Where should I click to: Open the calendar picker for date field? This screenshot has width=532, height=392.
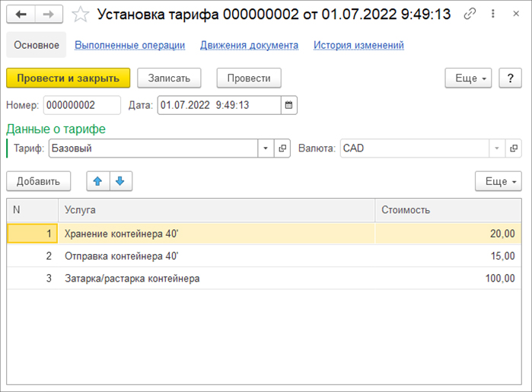[289, 105]
